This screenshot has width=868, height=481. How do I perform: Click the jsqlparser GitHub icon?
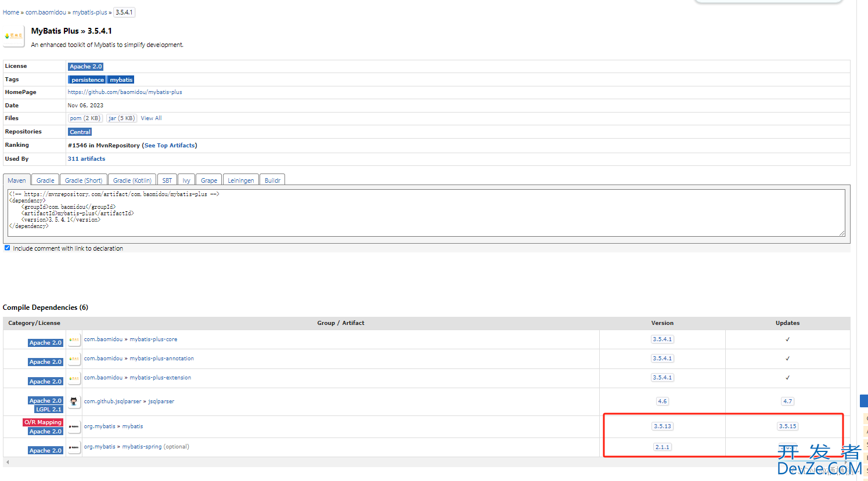coord(74,402)
